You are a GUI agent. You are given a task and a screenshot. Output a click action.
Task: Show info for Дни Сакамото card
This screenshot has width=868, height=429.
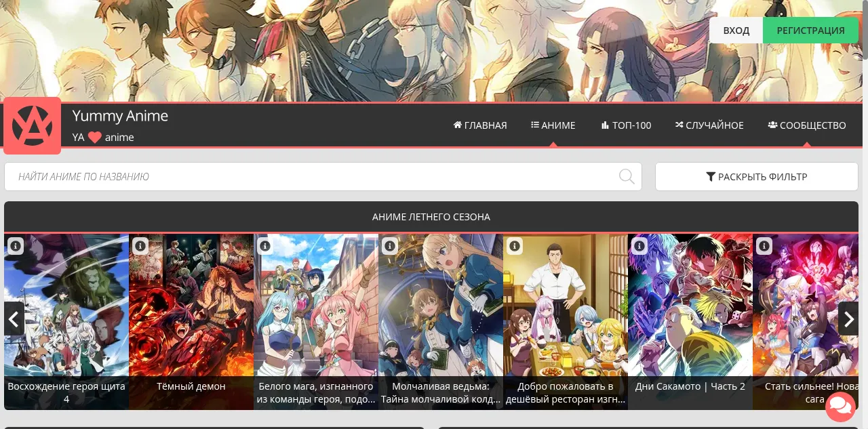click(639, 246)
